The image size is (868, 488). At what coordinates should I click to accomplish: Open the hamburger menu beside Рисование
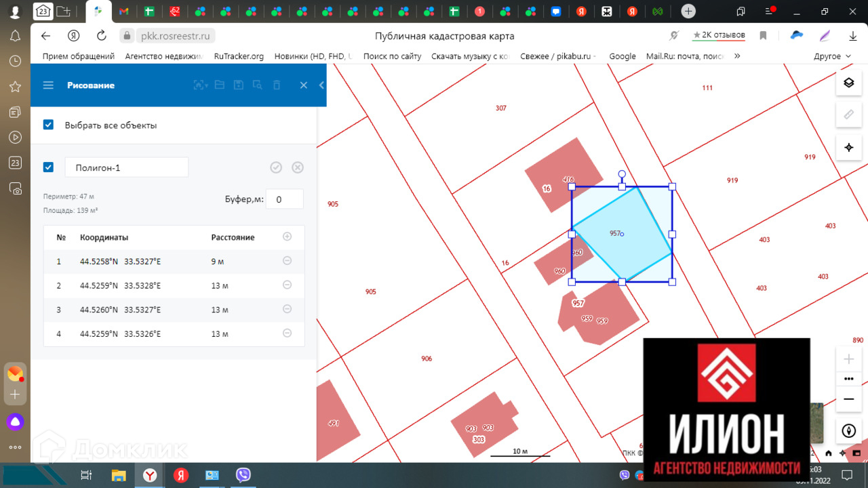48,85
